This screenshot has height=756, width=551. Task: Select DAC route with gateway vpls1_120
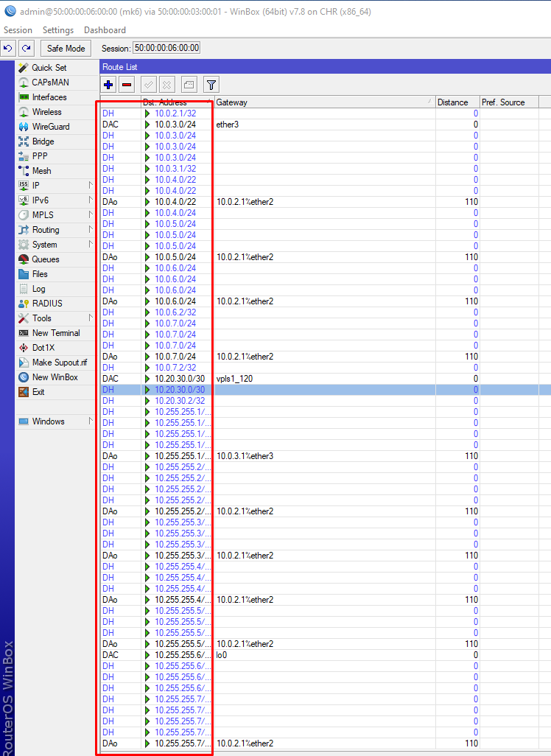click(x=326, y=379)
